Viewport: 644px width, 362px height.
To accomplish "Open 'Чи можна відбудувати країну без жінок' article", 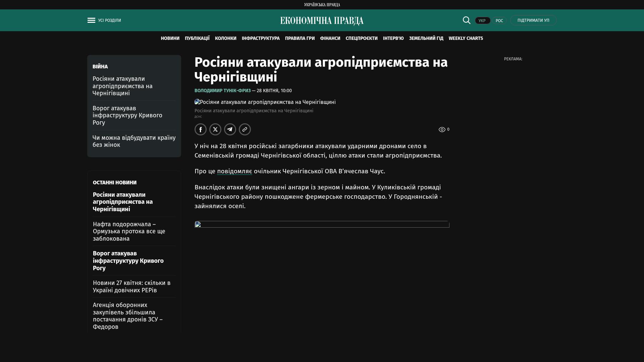I will pos(134,141).
